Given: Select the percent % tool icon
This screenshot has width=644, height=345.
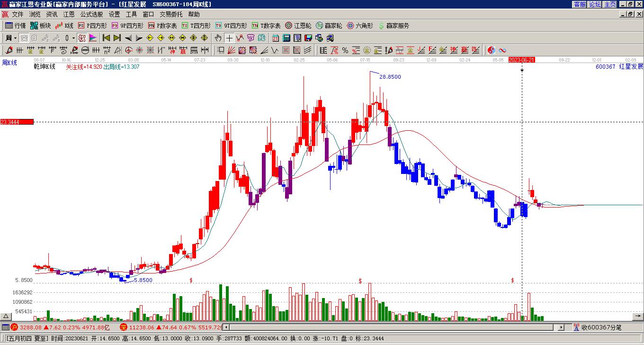Looking at the screenshot, I should tap(345, 50).
